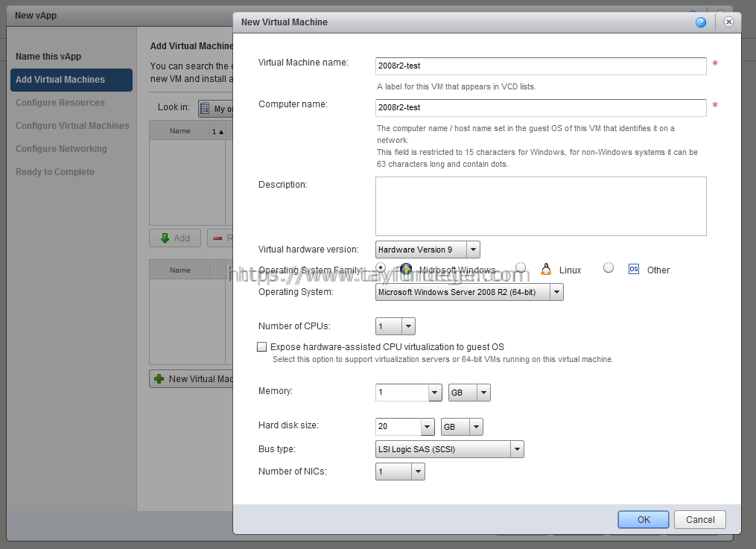Sort by the upper Name column header in New vApp
The height and width of the screenshot is (549, 756).
pyautogui.click(x=180, y=131)
